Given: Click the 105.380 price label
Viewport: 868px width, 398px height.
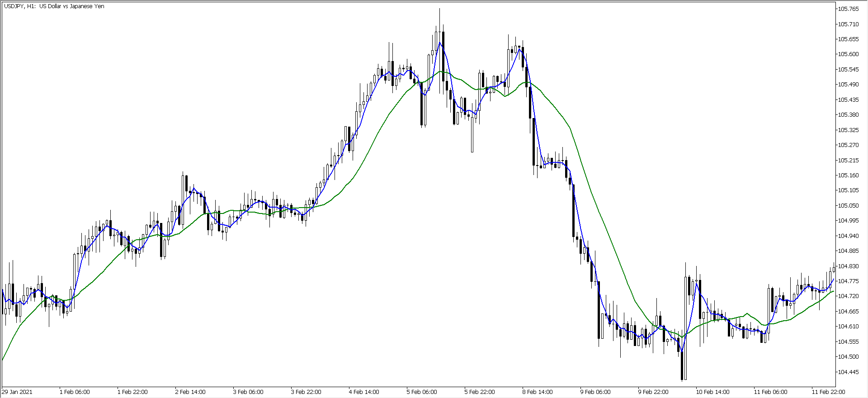Looking at the screenshot, I should point(849,115).
